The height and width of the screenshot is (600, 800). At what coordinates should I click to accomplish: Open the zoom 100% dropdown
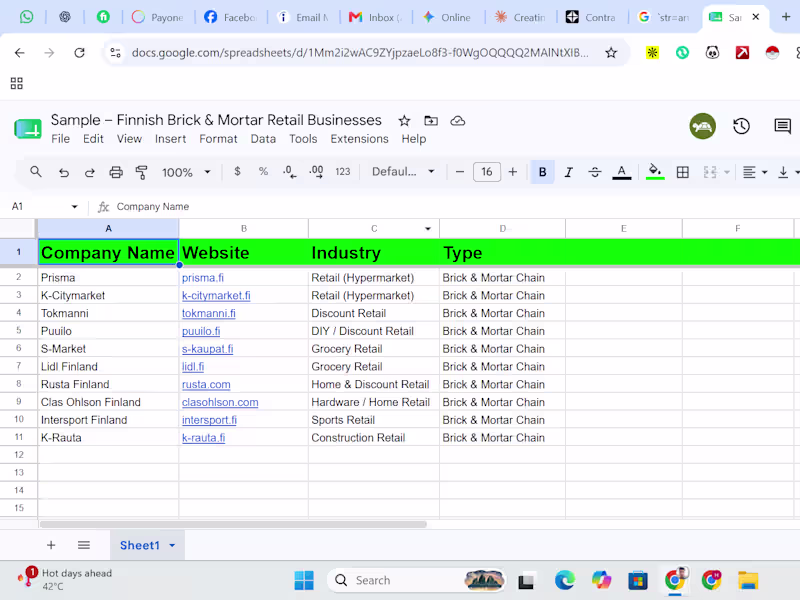pos(186,172)
